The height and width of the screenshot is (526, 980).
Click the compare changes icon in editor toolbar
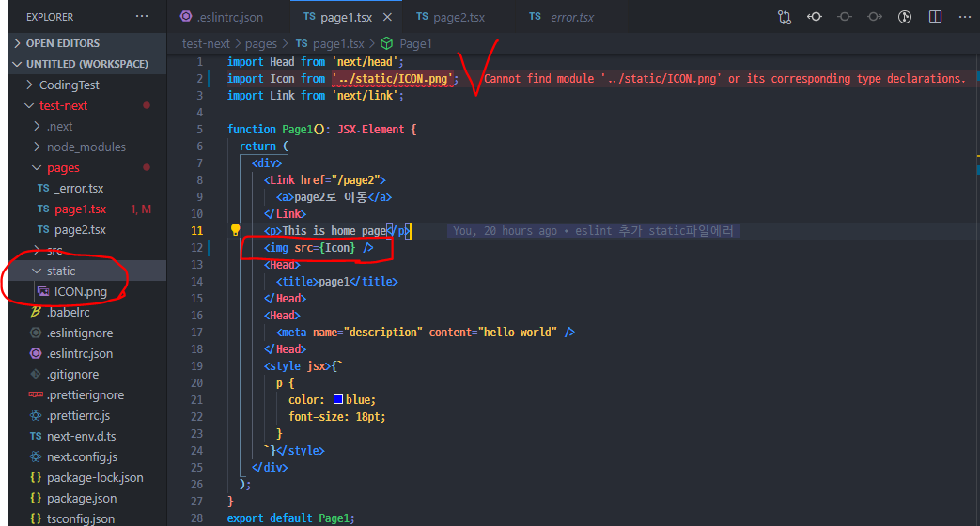click(785, 17)
